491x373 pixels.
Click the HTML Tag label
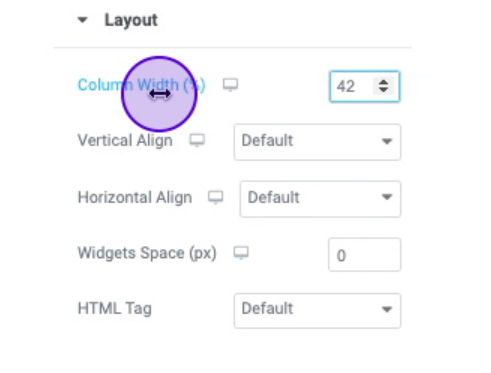click(115, 309)
